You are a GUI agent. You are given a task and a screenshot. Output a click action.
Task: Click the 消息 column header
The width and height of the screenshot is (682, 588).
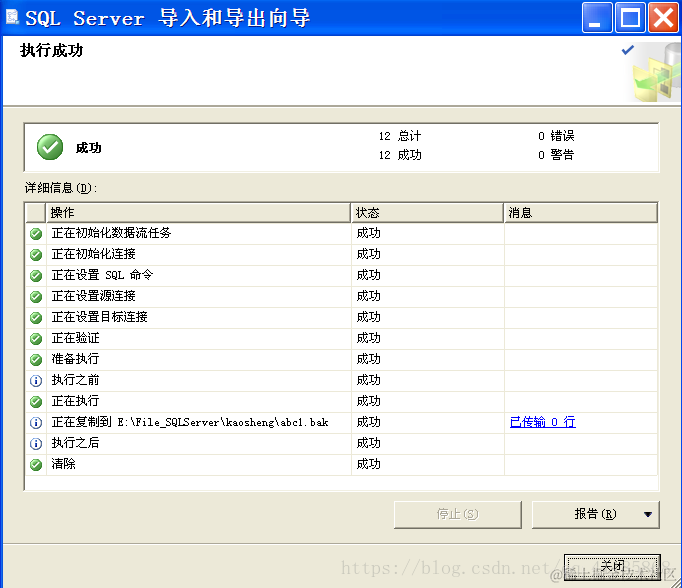[581, 213]
